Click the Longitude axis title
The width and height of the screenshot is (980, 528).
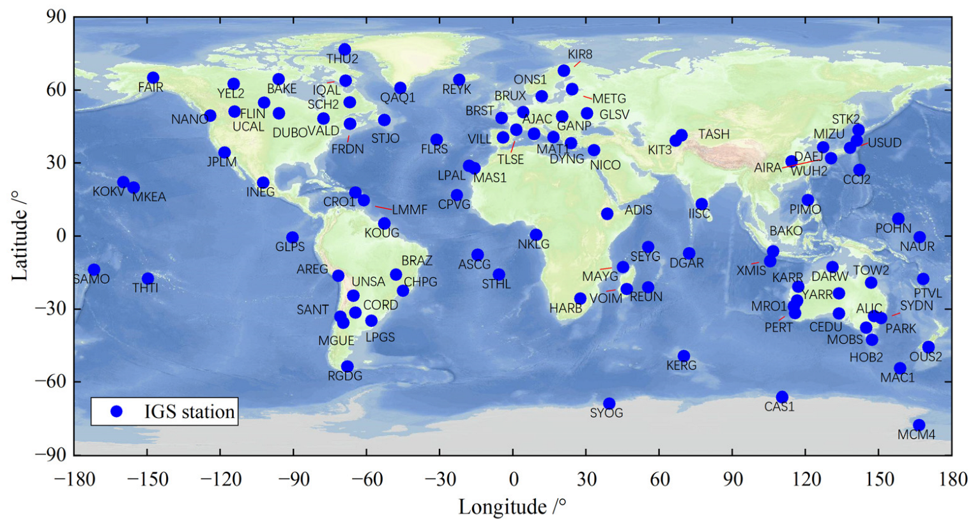click(512, 507)
